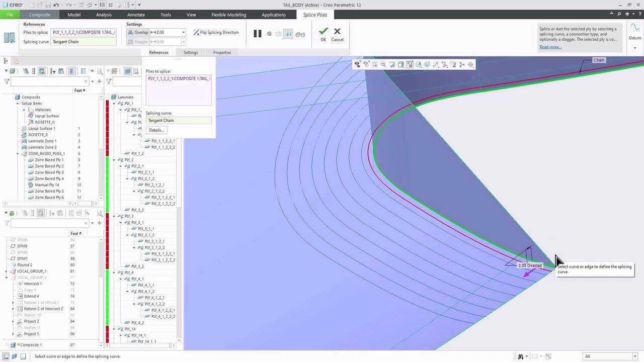Click the zoom out icon in graphics toolbar
The image size is (644, 362).
(x=383, y=65)
